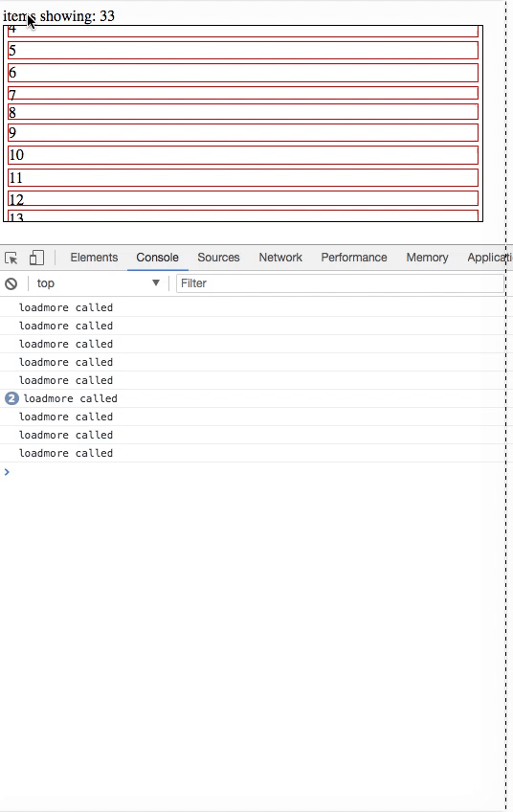Screen dimensions: 513x812
Task: Switch to the Elements tab
Action: tap(94, 258)
